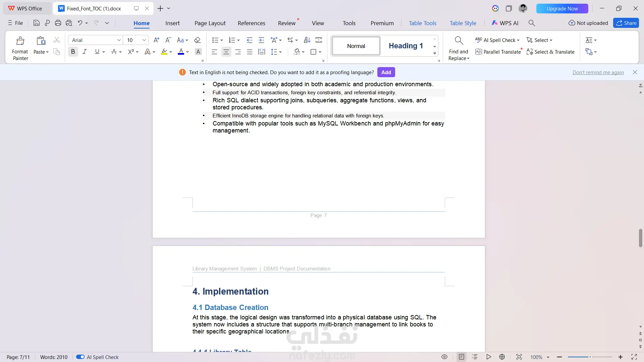The width and height of the screenshot is (644, 362).
Task: Click the zoom slider handle
Action: click(x=590, y=357)
